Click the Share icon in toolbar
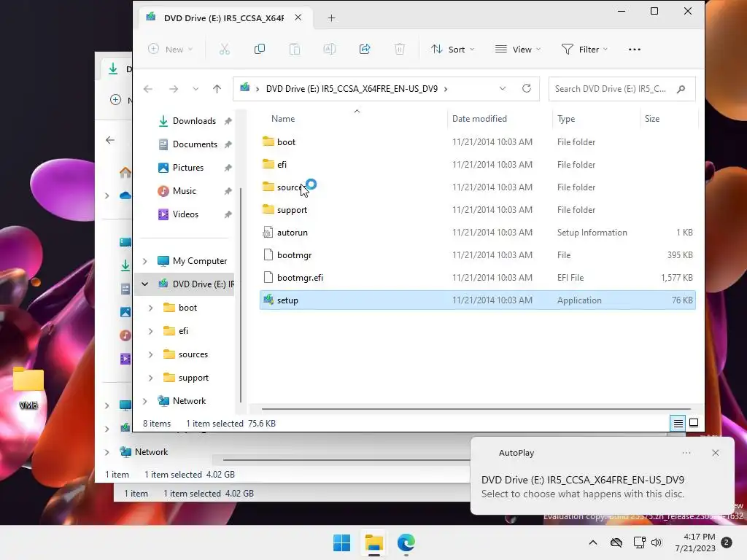Viewport: 747px width, 560px height. click(365, 49)
